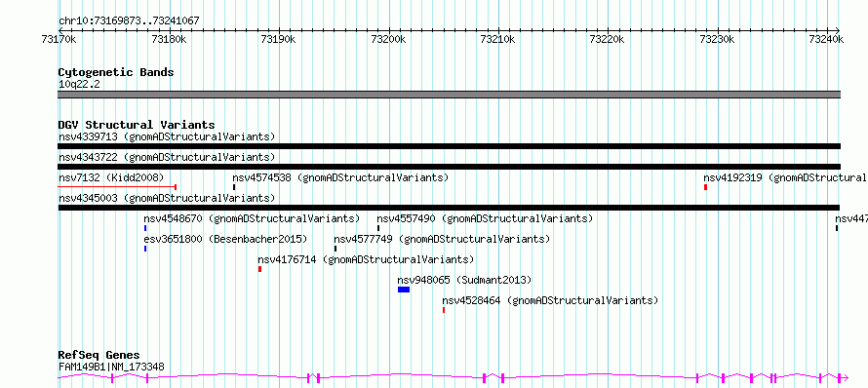Click the nsv7132 (Kidd2008) label
The height and width of the screenshot is (388, 868).
tap(111, 177)
